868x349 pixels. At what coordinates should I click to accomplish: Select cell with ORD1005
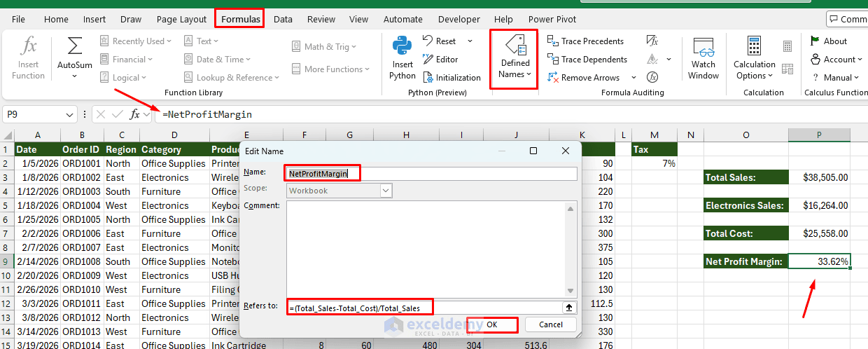82,219
